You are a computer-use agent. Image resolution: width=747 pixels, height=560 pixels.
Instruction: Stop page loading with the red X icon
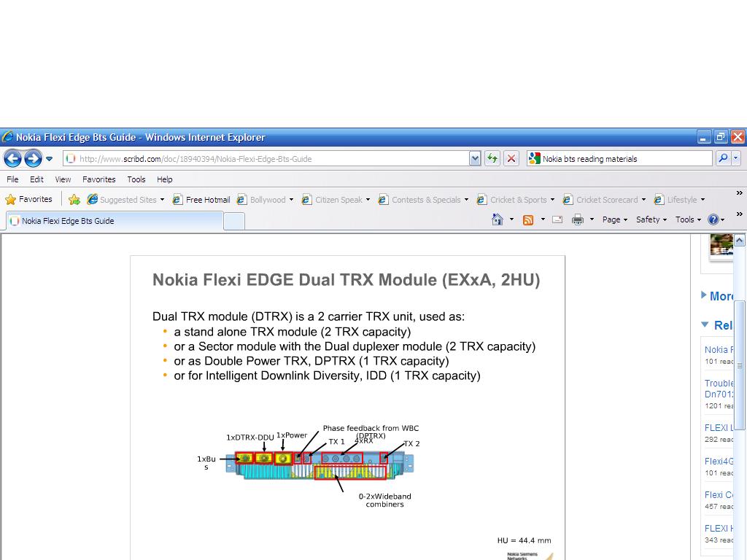point(511,158)
